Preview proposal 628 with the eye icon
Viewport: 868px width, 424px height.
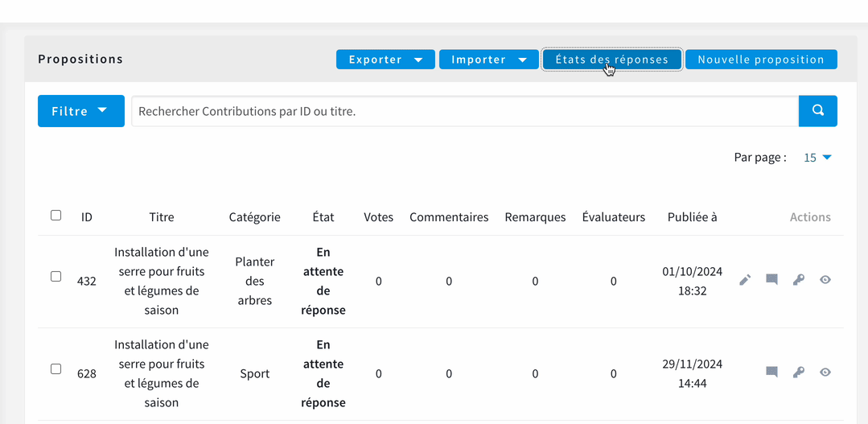(x=825, y=373)
